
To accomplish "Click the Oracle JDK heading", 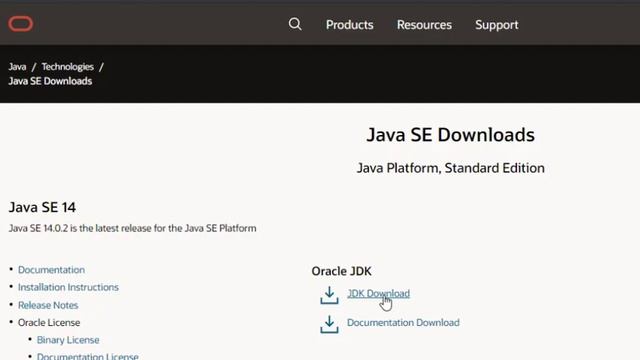I will pyautogui.click(x=341, y=271).
